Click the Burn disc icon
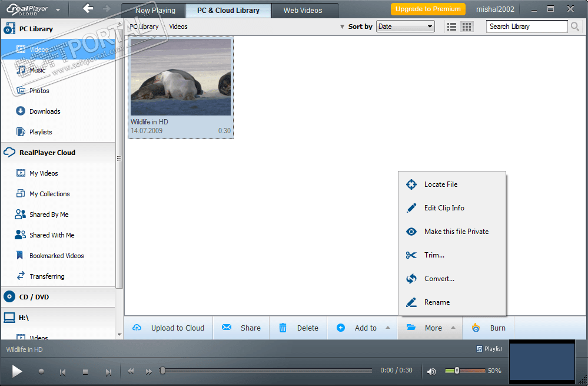Screen dimensions: 588x386 476,328
